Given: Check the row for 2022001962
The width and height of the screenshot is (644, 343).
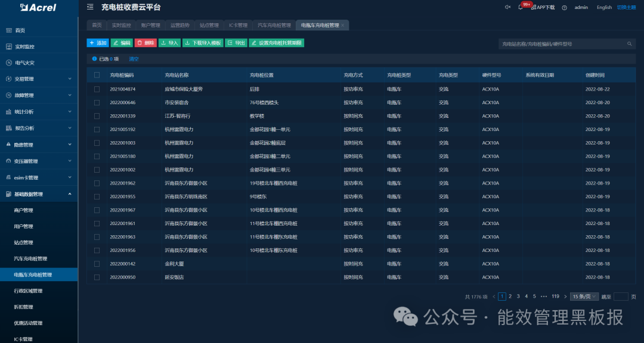Looking at the screenshot, I should 97,183.
